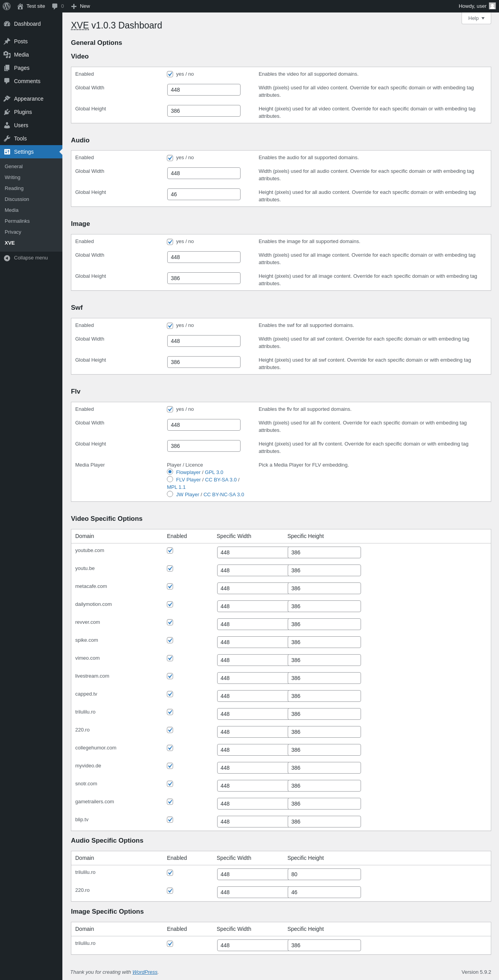Select the Flowplayer radio button
The height and width of the screenshot is (980, 499).
click(x=170, y=472)
